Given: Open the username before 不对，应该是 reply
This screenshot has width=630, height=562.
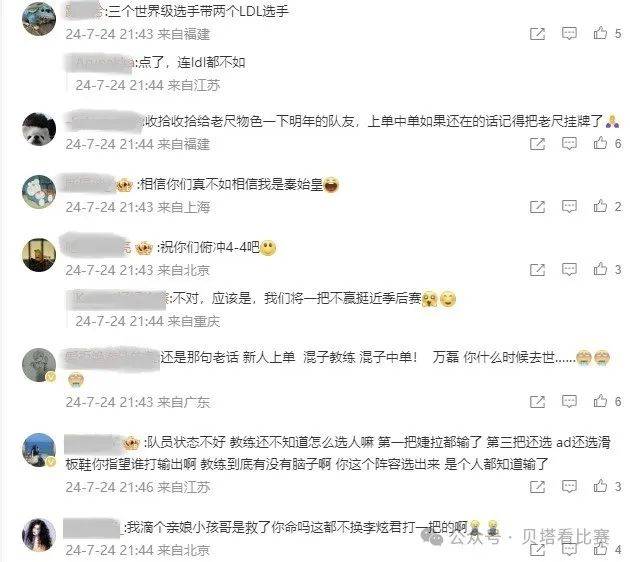Looking at the screenshot, I should tap(117, 299).
